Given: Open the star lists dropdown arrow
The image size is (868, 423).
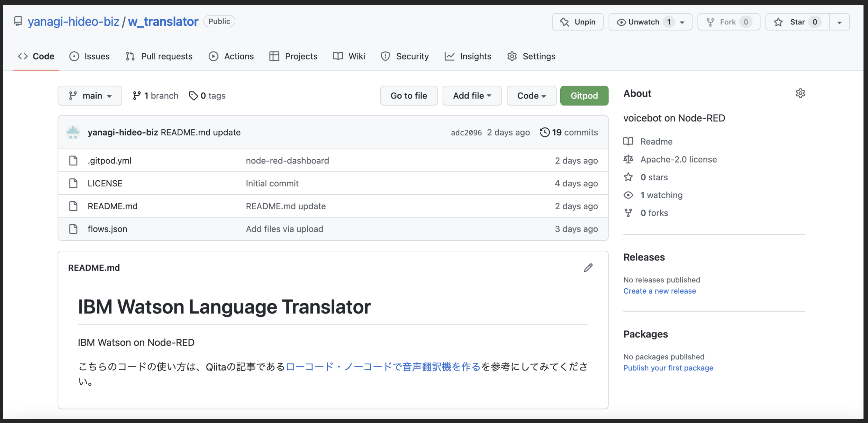Looking at the screenshot, I should [x=839, y=22].
